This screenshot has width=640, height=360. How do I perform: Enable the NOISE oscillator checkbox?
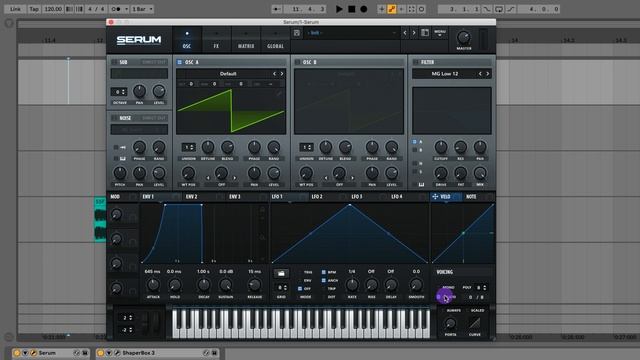tap(114, 118)
